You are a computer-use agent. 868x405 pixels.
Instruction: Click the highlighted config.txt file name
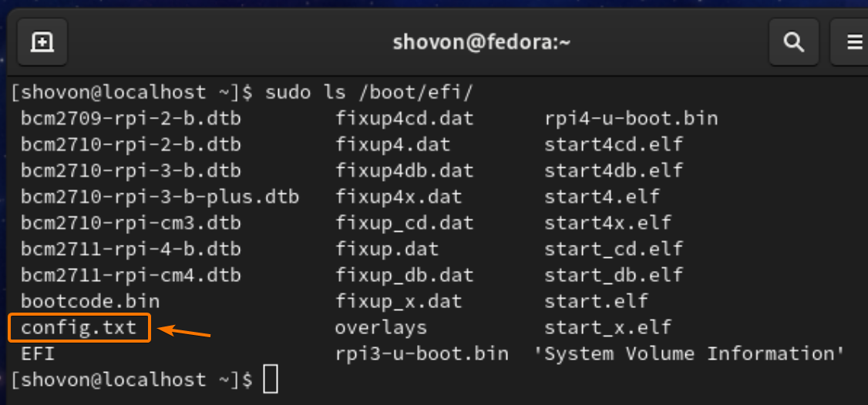[x=79, y=328]
